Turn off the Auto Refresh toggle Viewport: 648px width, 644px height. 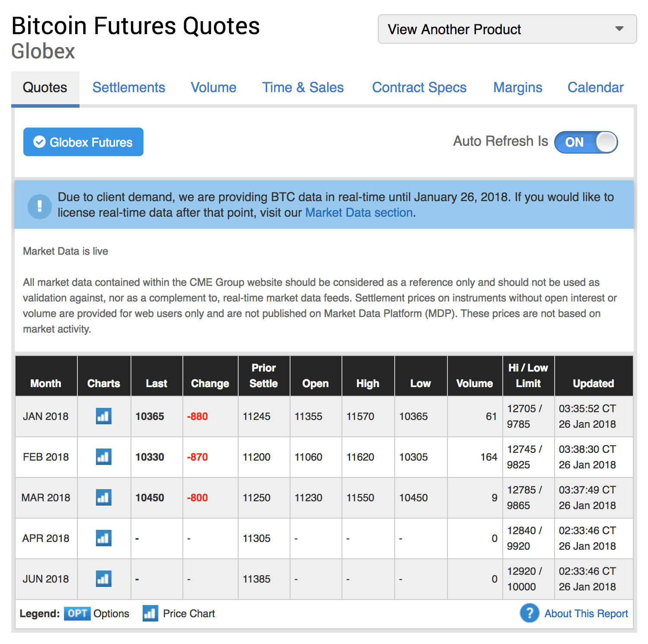(x=586, y=142)
